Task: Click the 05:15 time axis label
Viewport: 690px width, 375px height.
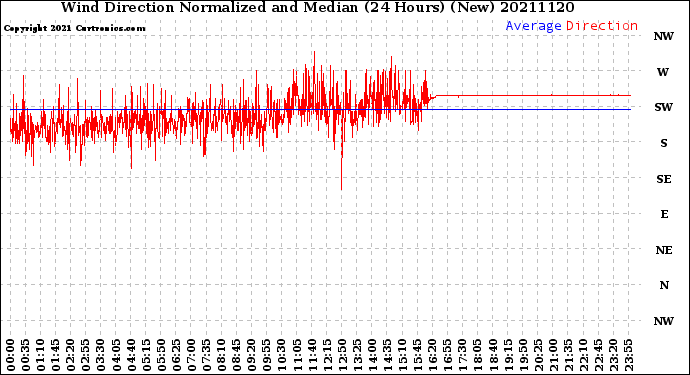Action: pyautogui.click(x=146, y=355)
